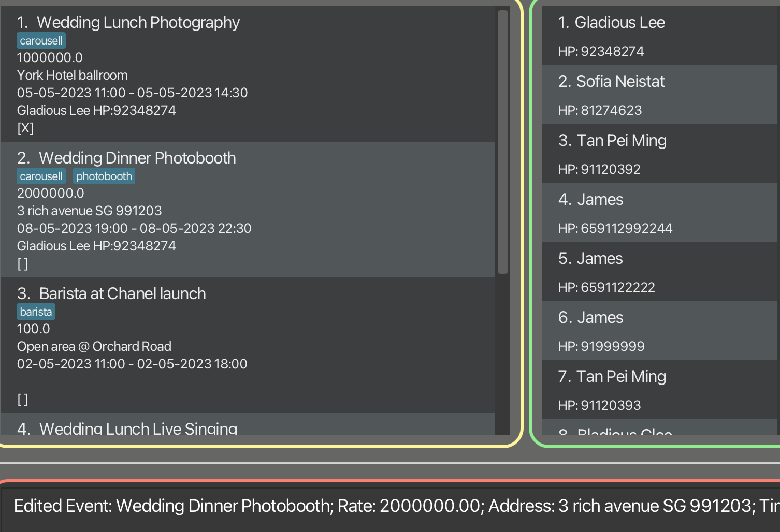The height and width of the screenshot is (532, 780).
Task: Select contact 4. James
Action: (x=659, y=213)
